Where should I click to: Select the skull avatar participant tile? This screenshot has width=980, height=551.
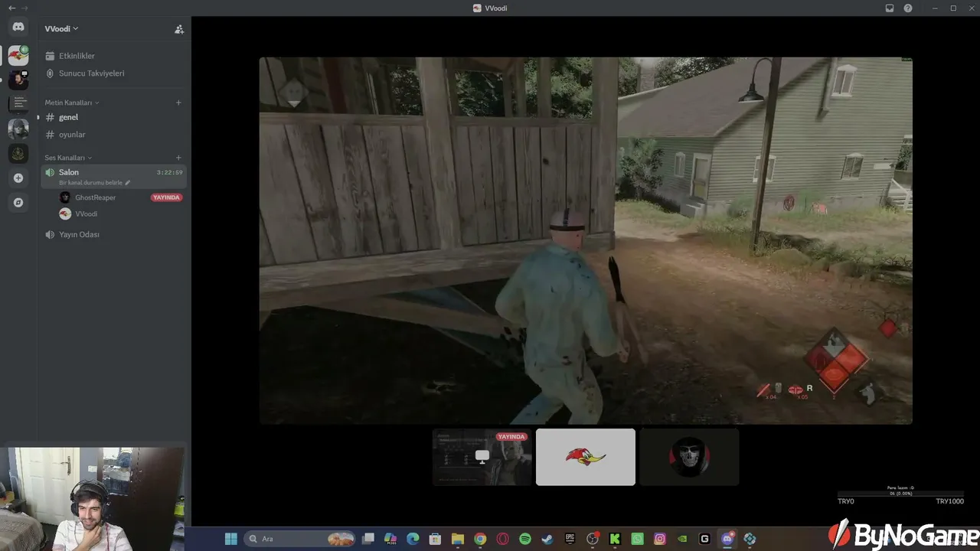[689, 457]
